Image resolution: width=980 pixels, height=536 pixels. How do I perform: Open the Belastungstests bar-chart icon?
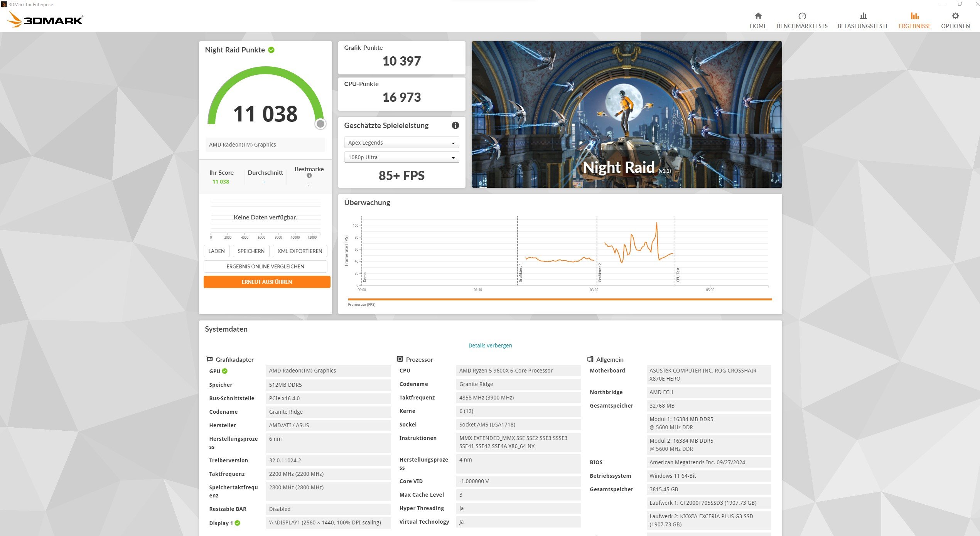point(863,16)
